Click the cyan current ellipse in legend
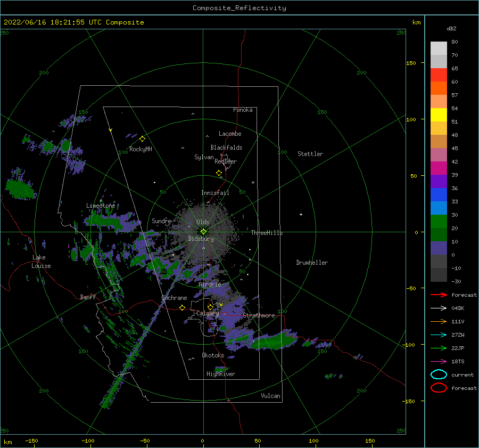 point(439,374)
